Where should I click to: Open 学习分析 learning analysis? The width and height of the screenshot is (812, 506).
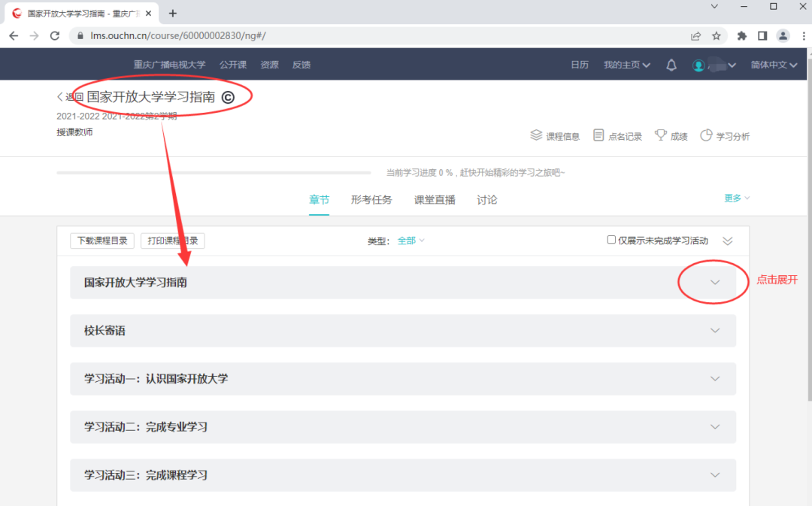click(x=725, y=135)
